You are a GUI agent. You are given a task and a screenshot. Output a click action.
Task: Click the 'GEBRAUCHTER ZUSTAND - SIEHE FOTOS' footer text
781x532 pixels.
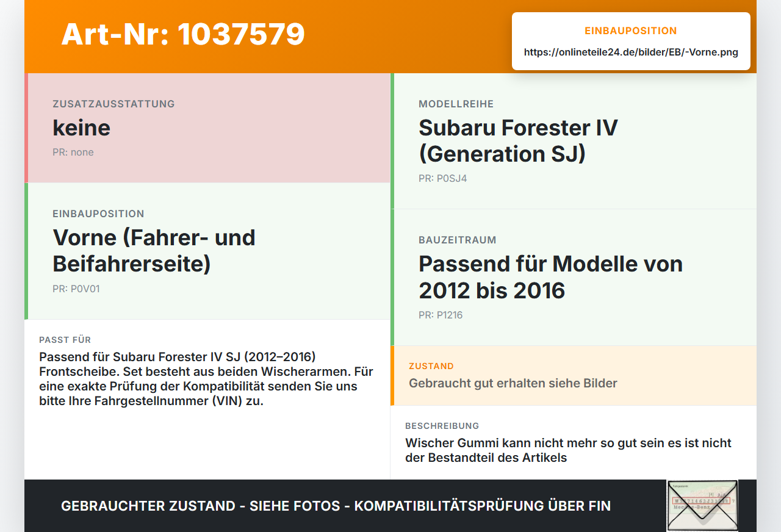pos(336,506)
